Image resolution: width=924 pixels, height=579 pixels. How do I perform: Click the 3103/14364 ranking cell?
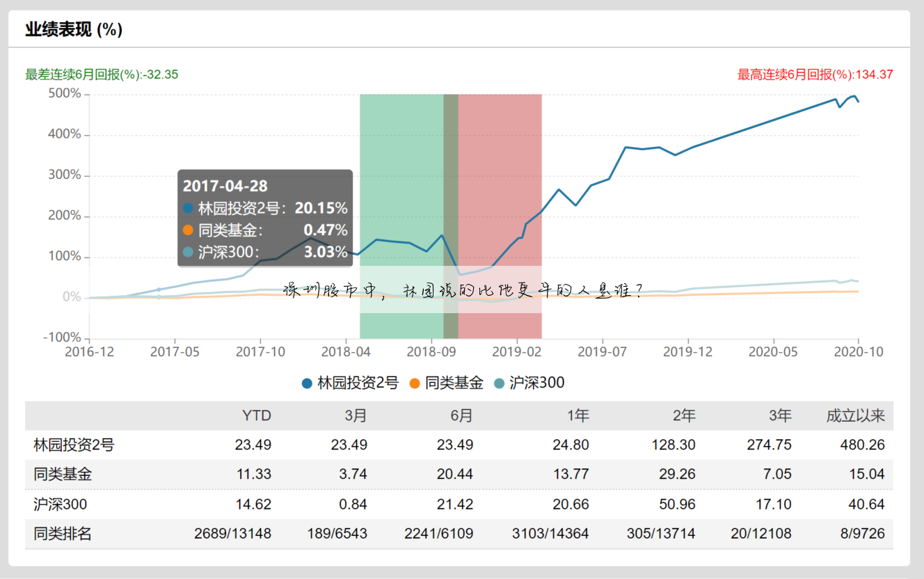[550, 534]
